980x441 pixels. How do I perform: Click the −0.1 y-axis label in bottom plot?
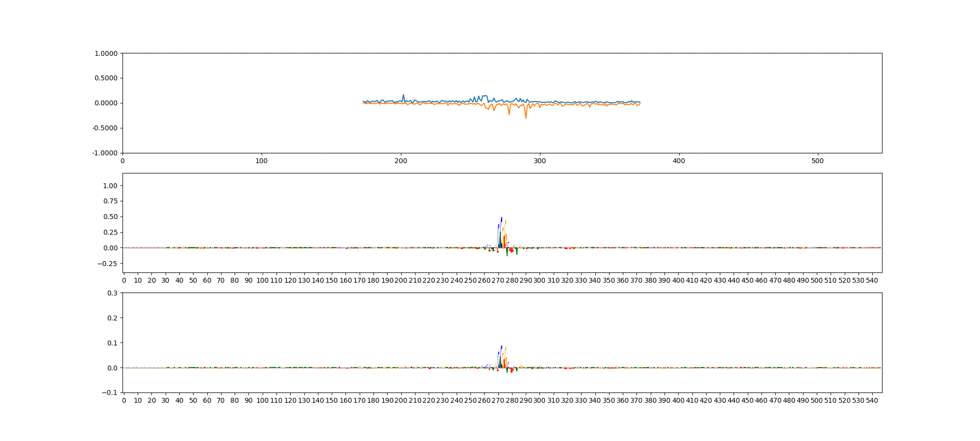(110, 393)
